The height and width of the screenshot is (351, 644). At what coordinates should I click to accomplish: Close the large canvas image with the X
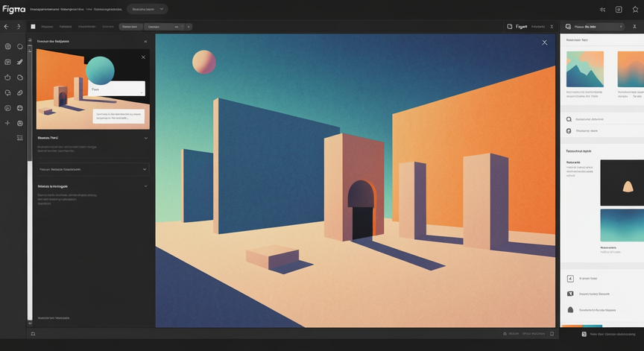tap(545, 42)
